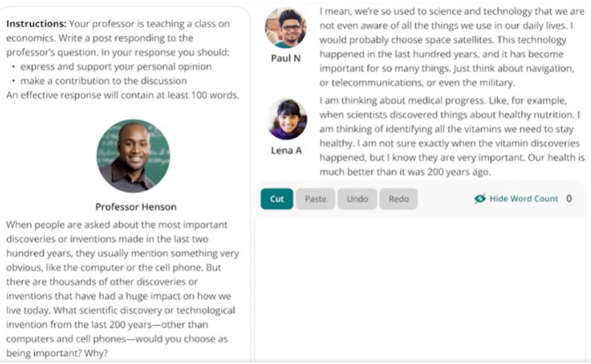Click the Professor Henson name label

click(x=136, y=207)
